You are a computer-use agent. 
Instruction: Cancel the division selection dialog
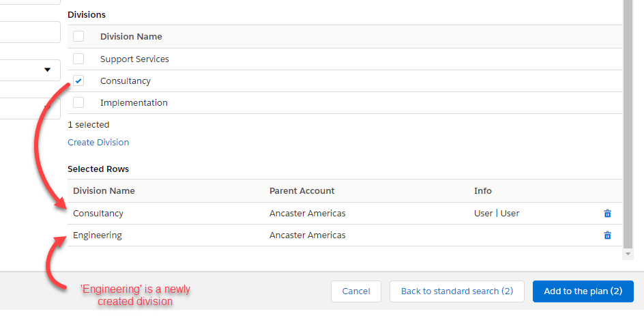pos(356,291)
